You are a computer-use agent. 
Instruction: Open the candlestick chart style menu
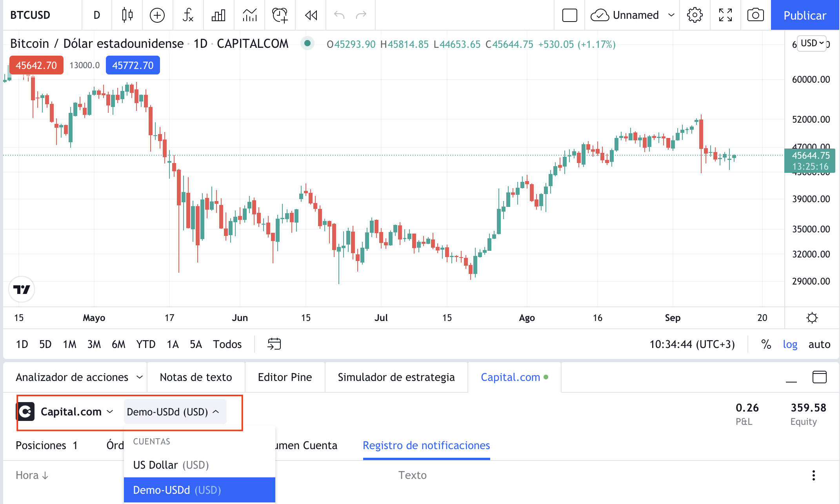click(127, 15)
